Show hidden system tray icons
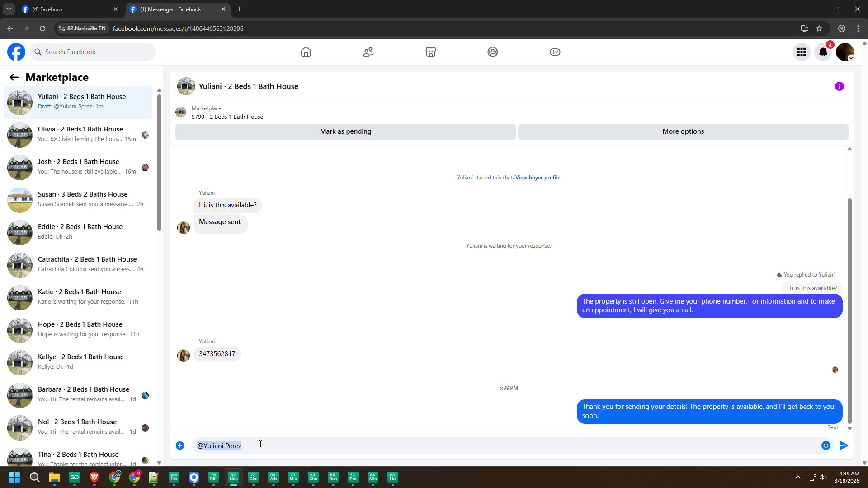Viewport: 868px width, 488px height. tap(798, 477)
